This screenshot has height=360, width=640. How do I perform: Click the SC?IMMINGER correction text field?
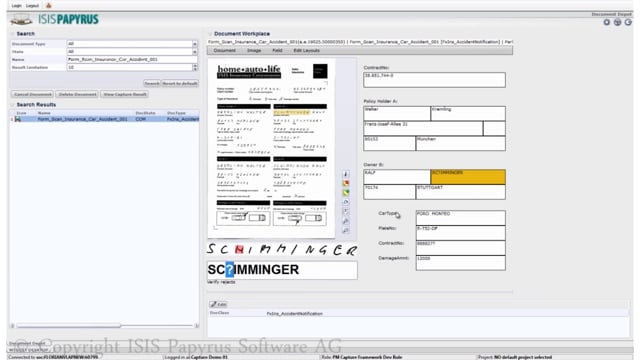[x=282, y=270]
